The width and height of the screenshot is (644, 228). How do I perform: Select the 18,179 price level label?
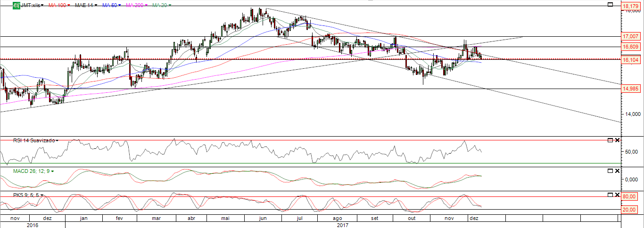(631, 6)
